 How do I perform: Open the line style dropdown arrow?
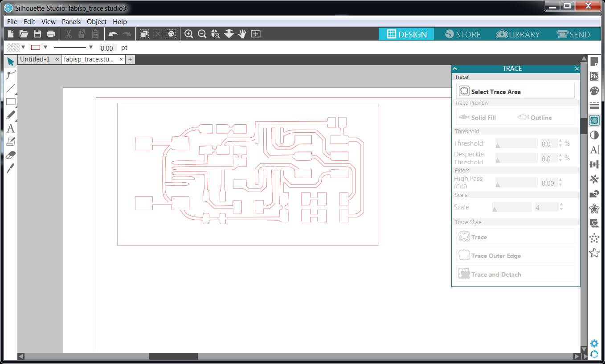(91, 47)
